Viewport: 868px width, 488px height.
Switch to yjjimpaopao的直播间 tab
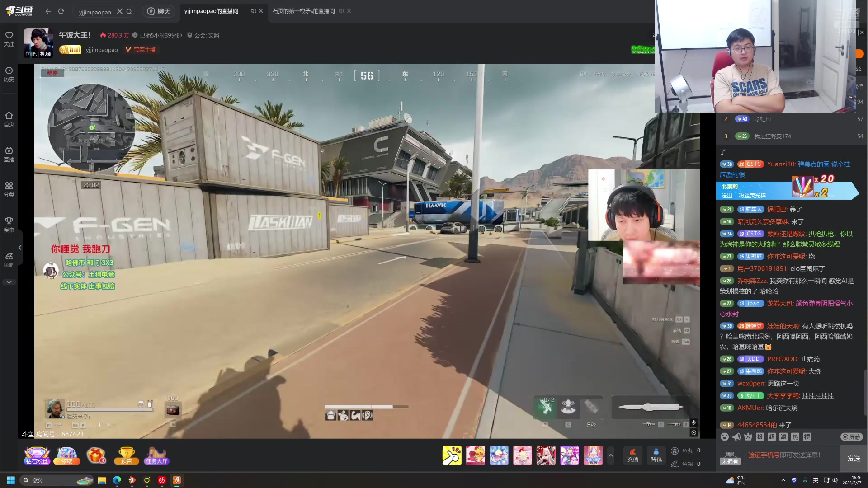pyautogui.click(x=211, y=11)
